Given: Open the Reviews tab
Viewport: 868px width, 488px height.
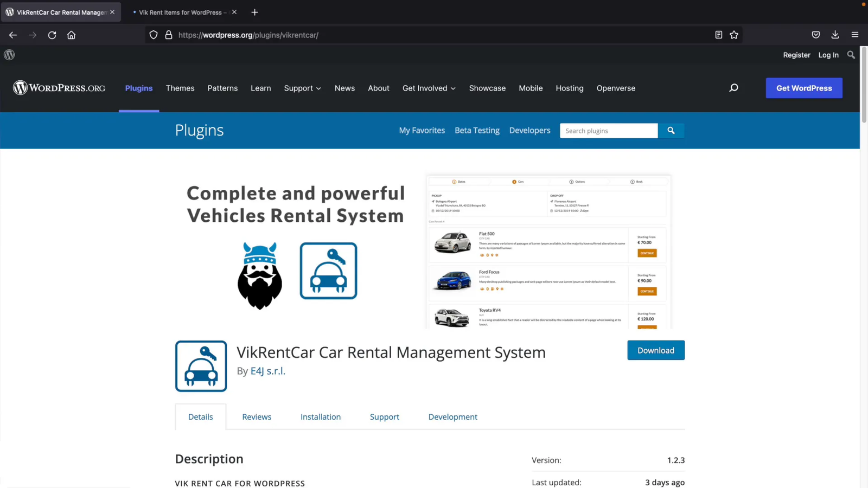Looking at the screenshot, I should (x=257, y=416).
